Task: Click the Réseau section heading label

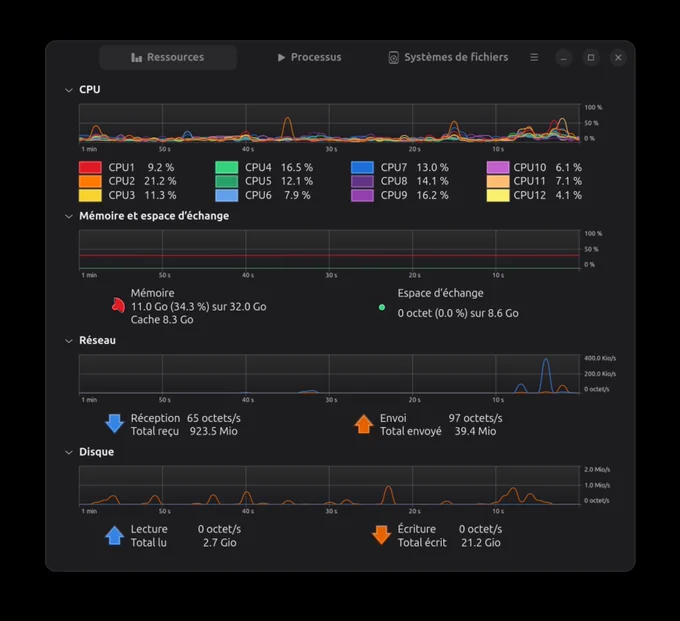Action: click(x=97, y=340)
